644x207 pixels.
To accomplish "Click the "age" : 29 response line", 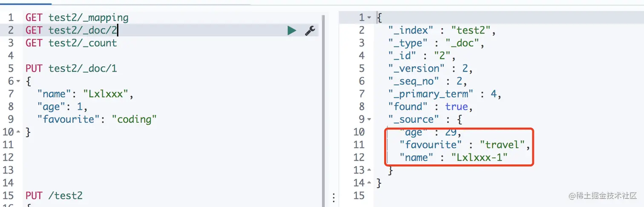I will click(x=431, y=132).
